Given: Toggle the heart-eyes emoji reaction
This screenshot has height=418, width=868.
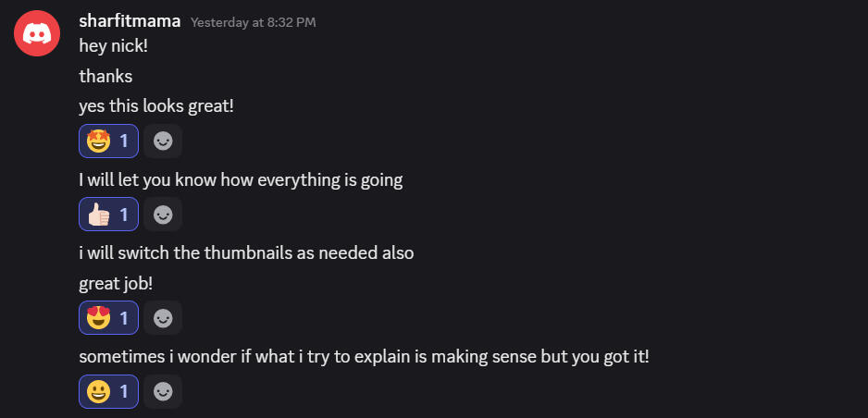Looking at the screenshot, I should (x=108, y=318).
